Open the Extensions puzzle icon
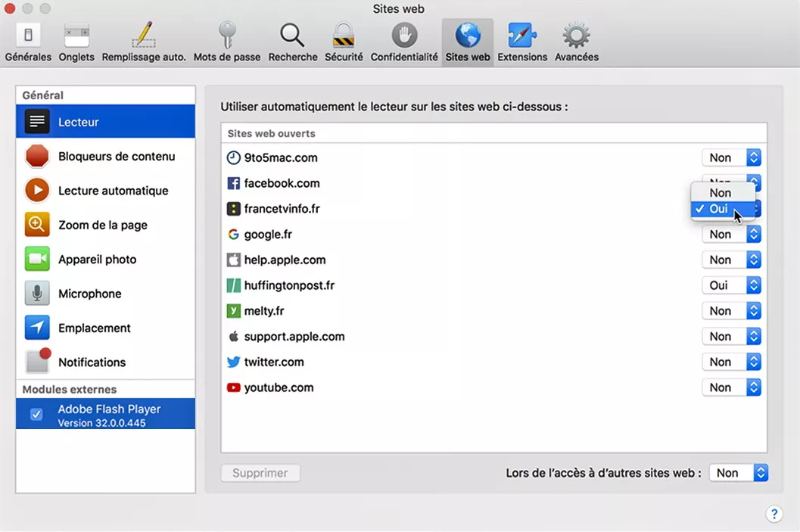 (521, 36)
